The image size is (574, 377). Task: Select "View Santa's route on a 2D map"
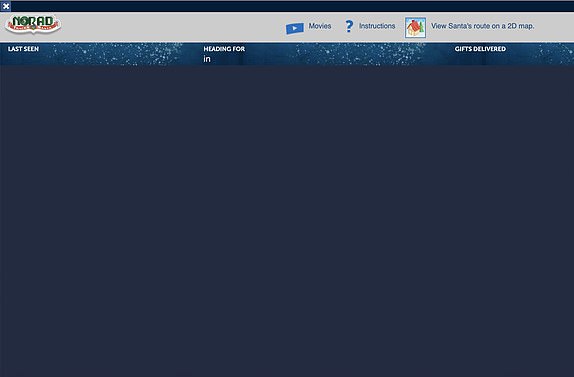[x=482, y=26]
